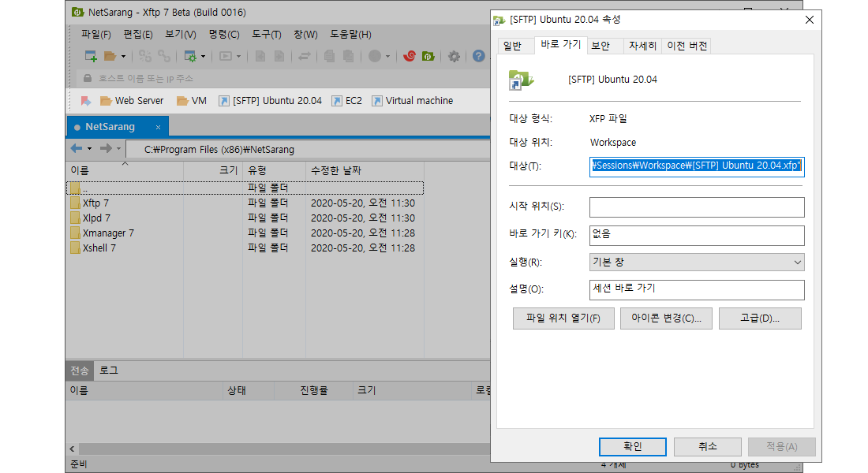The height and width of the screenshot is (473, 868).
Task: Open the VM bookmark folder
Action: 192,101
